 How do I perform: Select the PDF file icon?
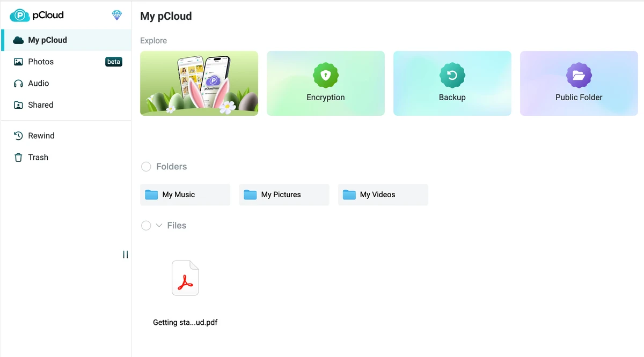click(185, 278)
